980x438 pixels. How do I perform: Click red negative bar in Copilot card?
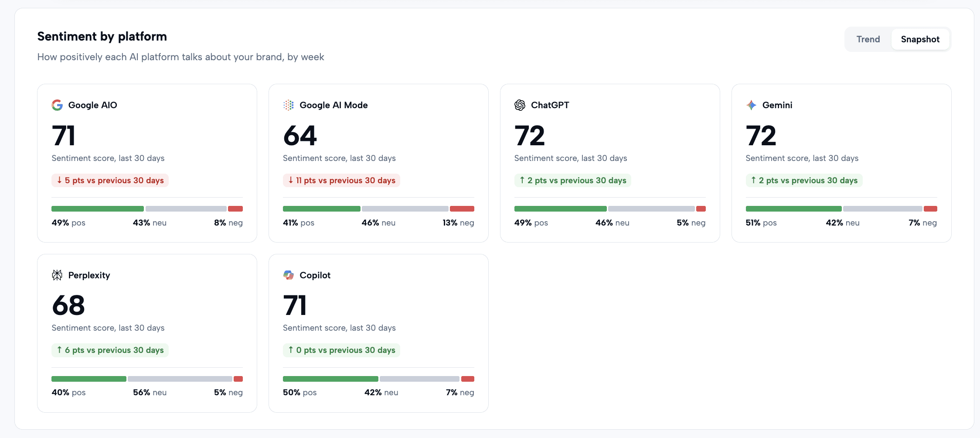(x=468, y=379)
